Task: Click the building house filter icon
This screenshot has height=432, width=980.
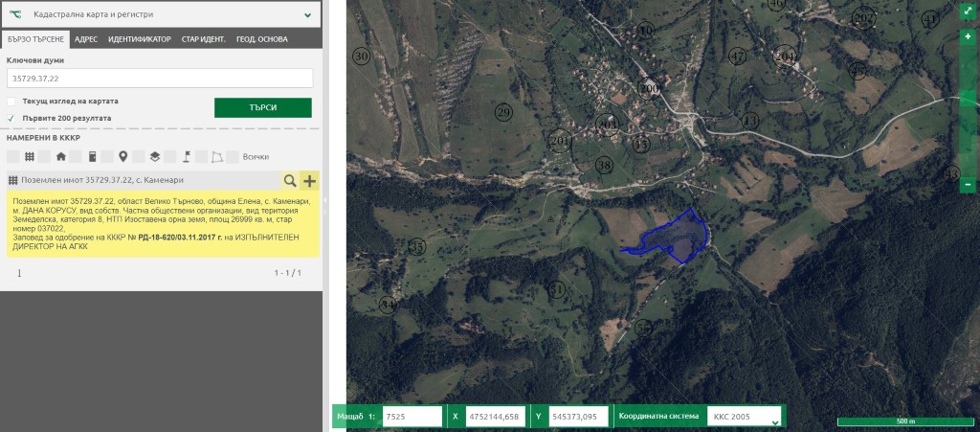Action: (61, 156)
